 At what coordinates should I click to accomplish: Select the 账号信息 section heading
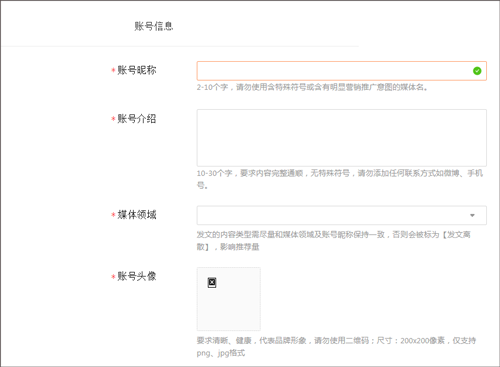click(x=154, y=26)
